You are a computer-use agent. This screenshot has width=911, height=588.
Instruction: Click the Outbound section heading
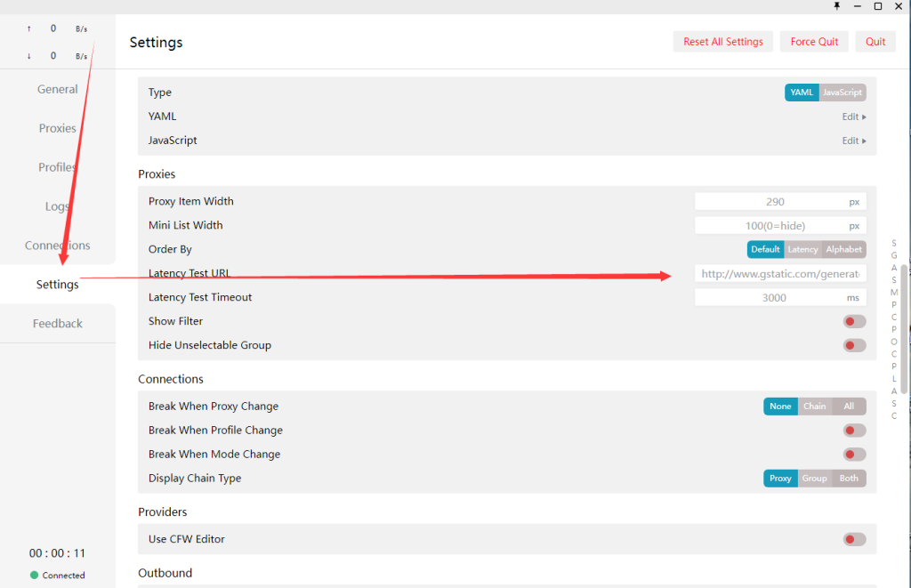coord(165,573)
